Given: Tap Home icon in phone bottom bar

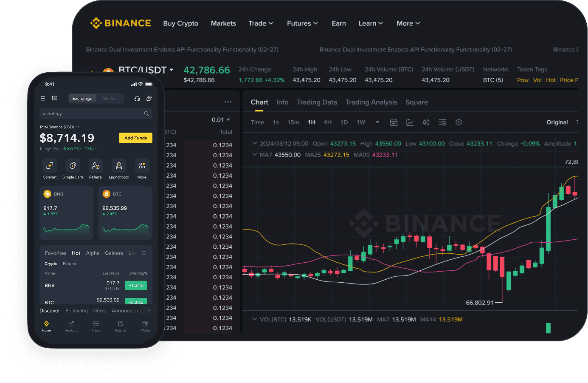Looking at the screenshot, I should (x=47, y=324).
